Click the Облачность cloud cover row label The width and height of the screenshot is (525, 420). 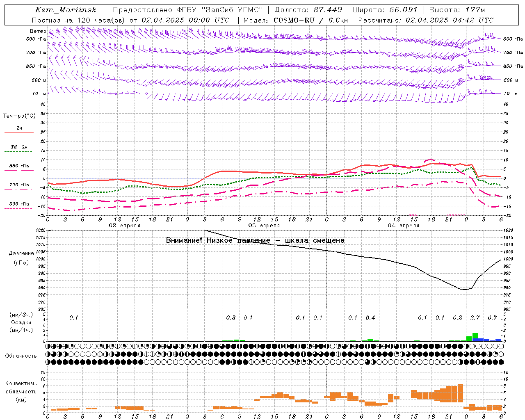(21, 356)
